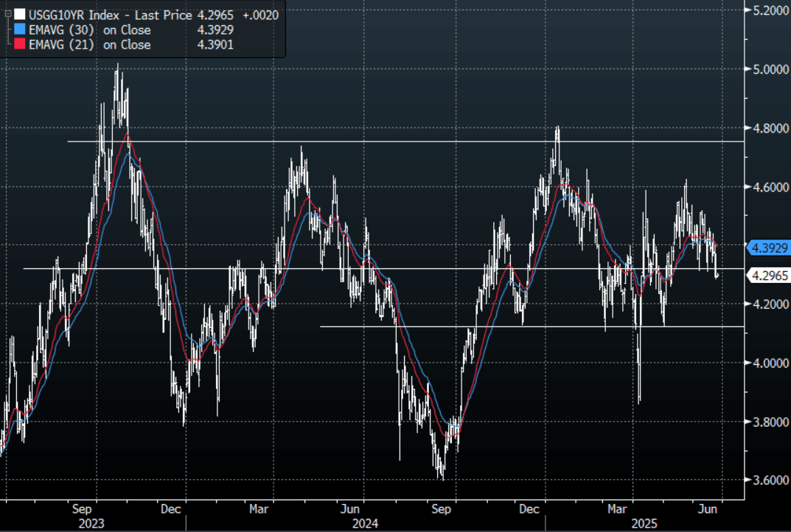Click the last Jun label near 2025
The image size is (791, 532).
[x=709, y=508]
